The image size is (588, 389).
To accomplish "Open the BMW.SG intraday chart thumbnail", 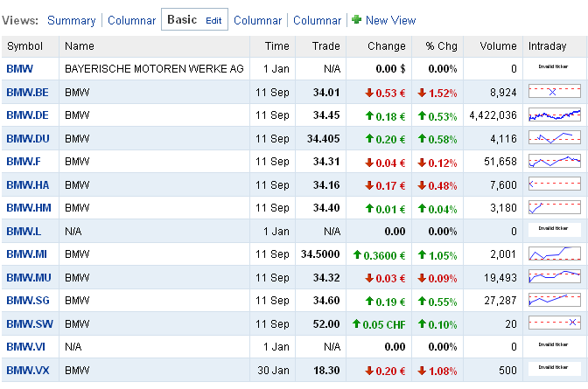I will click(x=554, y=300).
